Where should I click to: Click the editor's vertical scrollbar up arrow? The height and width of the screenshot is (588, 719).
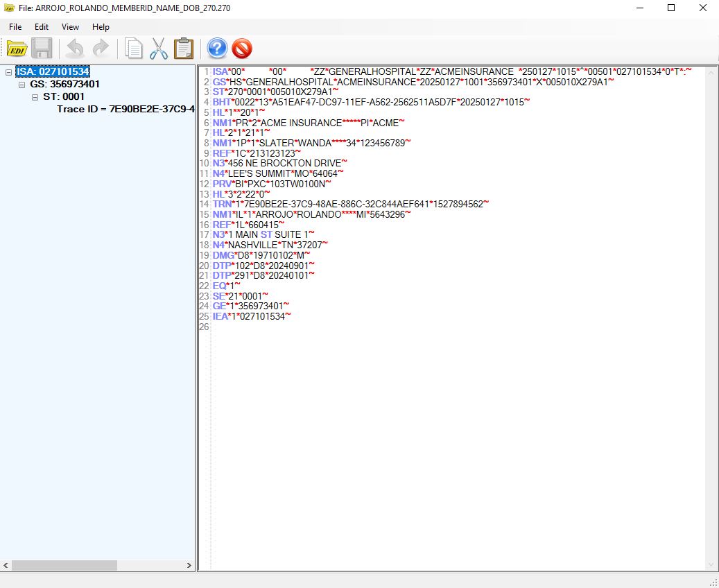711,73
